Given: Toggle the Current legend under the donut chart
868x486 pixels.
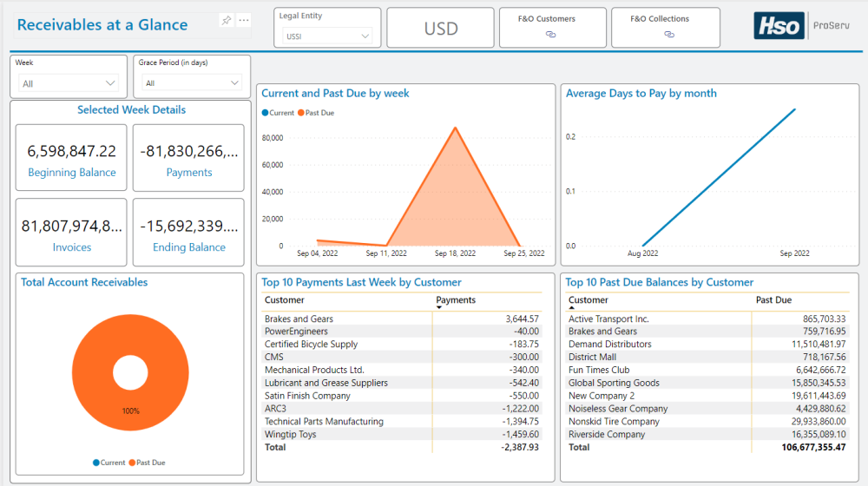Looking at the screenshot, I should coord(108,463).
